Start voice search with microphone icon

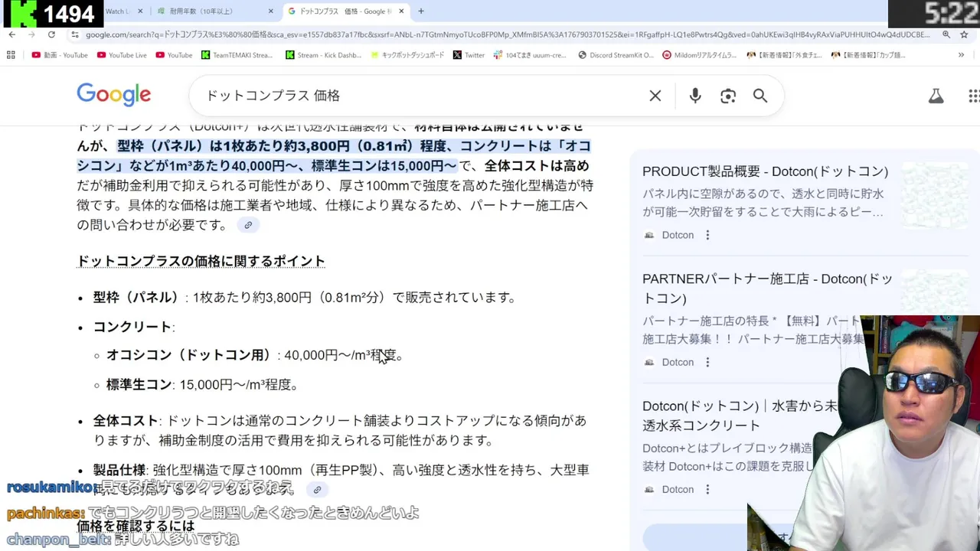point(695,96)
